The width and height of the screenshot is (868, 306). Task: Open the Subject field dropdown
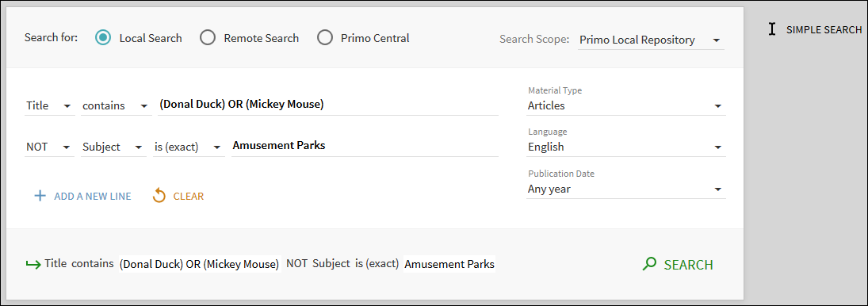coord(114,147)
